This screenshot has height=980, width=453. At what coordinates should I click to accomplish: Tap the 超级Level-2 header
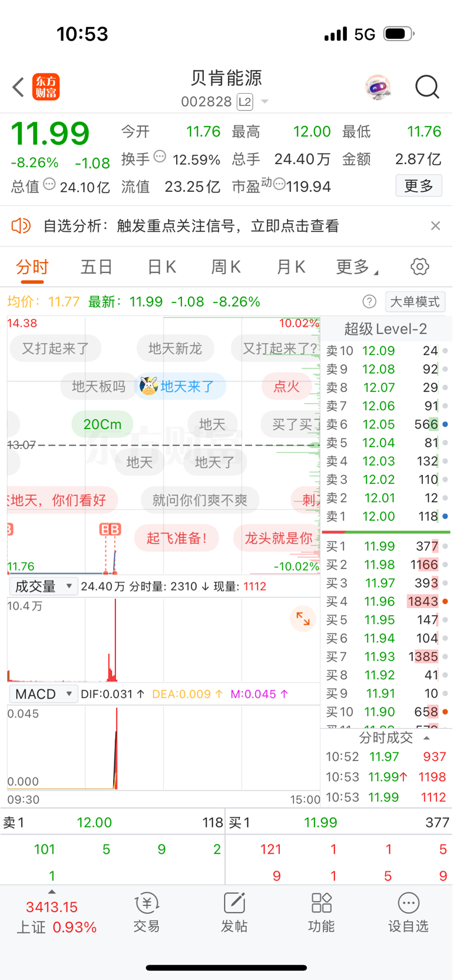point(386,329)
